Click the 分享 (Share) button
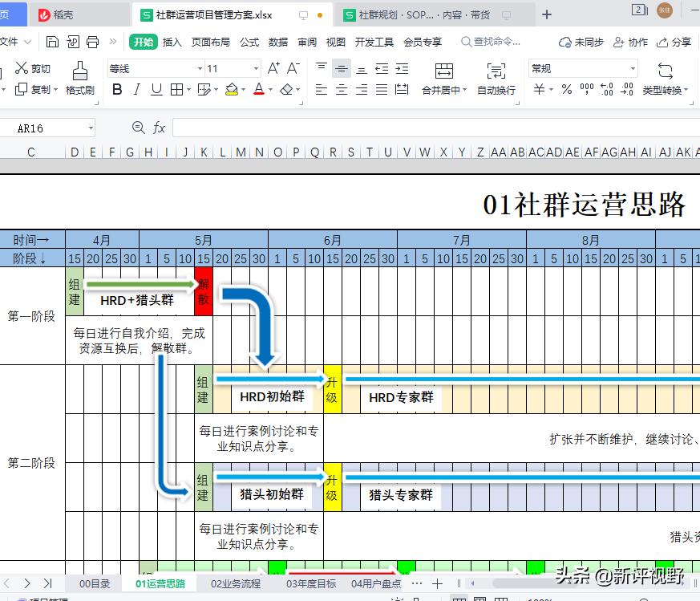 pos(682,43)
